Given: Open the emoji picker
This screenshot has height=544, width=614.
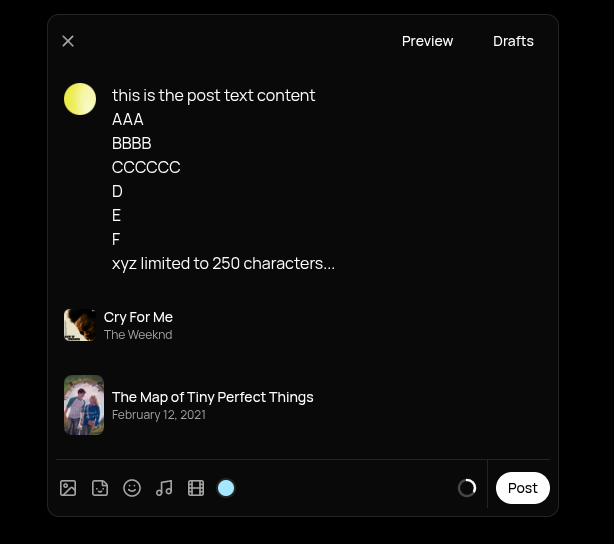Looking at the screenshot, I should pos(132,488).
